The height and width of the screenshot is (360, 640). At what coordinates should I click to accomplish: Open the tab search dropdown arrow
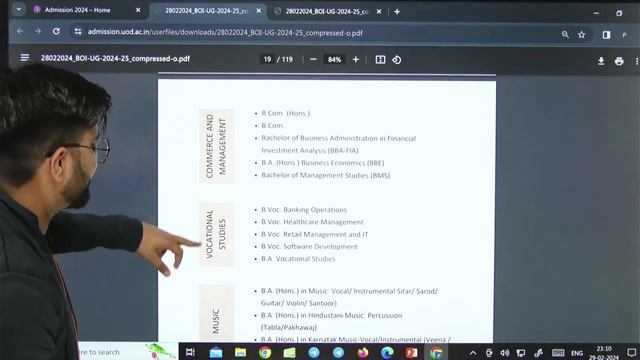coord(19,9)
